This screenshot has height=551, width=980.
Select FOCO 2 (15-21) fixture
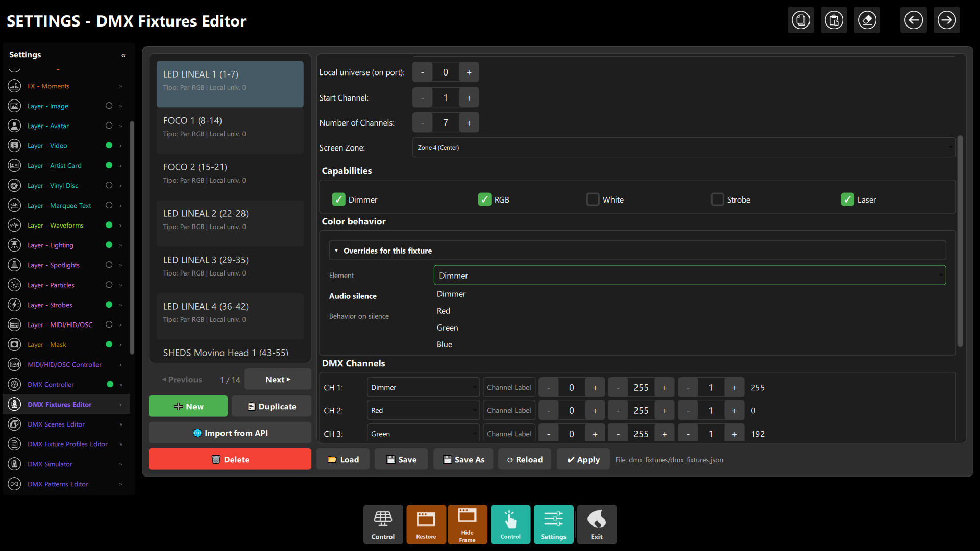pos(230,177)
